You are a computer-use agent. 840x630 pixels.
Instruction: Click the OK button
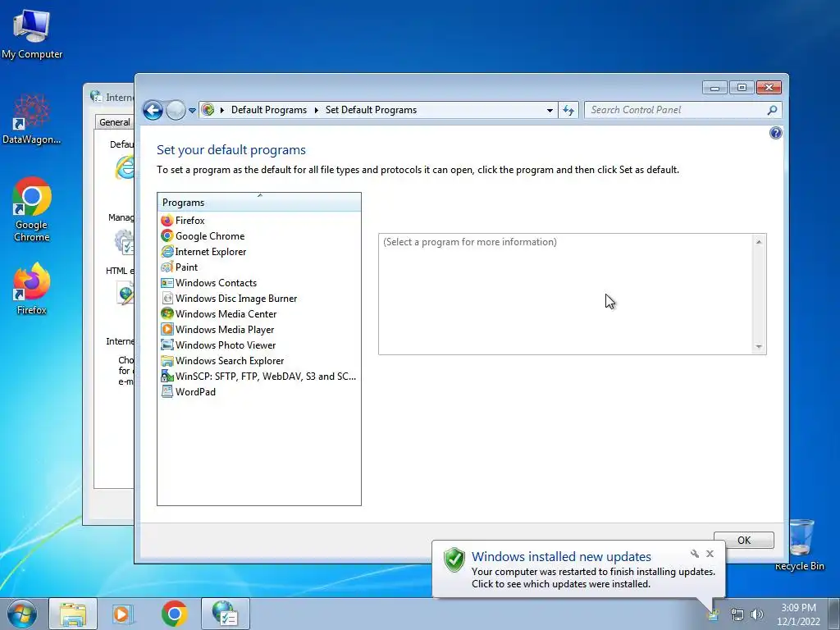(743, 540)
